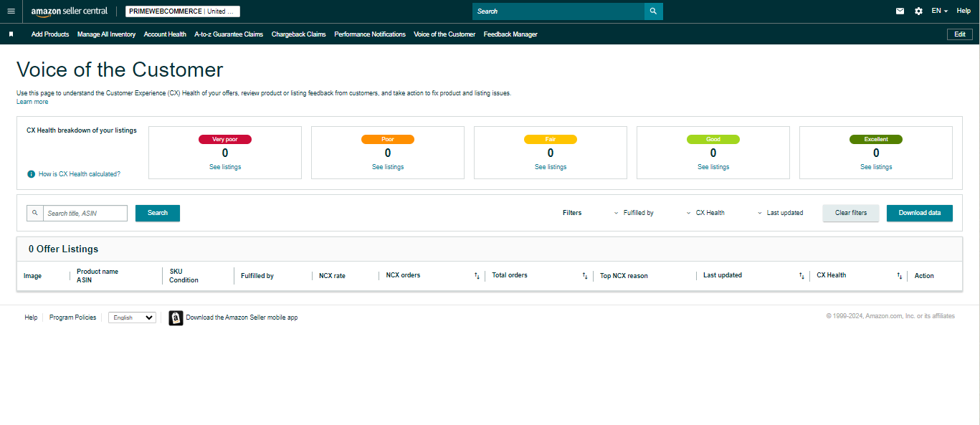This screenshot has height=425, width=980.
Task: Click the SKU Condition column header
Action: pyautogui.click(x=184, y=276)
